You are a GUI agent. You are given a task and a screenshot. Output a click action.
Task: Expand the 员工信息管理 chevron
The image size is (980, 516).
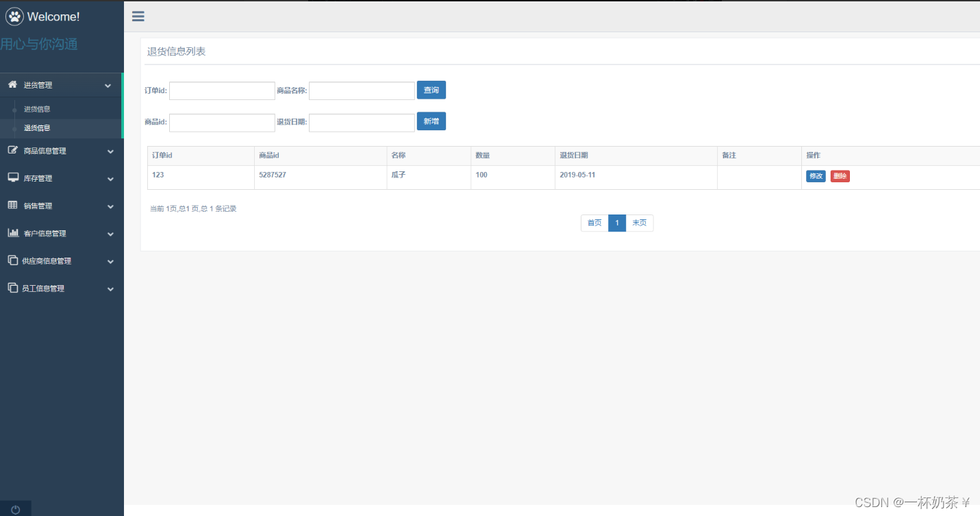[x=110, y=289]
